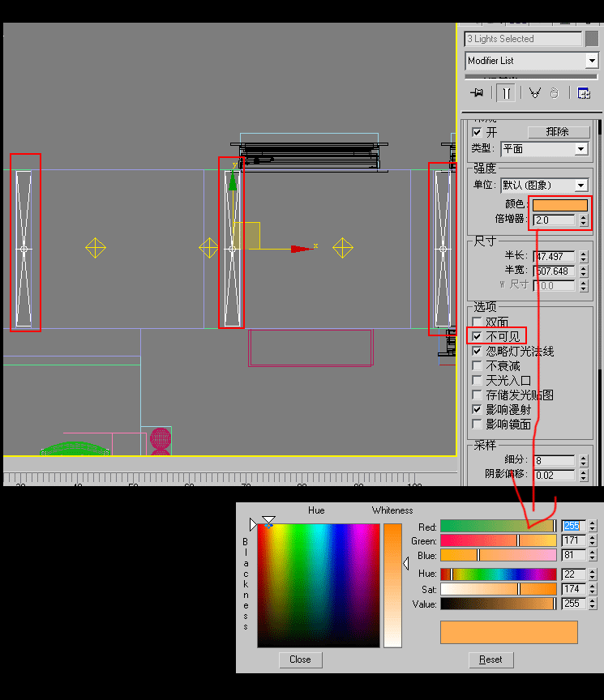Click the Close button in color picker

(x=300, y=659)
